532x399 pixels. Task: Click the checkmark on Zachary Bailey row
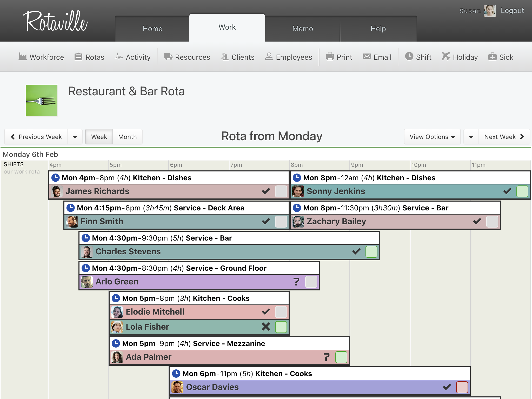[477, 221]
